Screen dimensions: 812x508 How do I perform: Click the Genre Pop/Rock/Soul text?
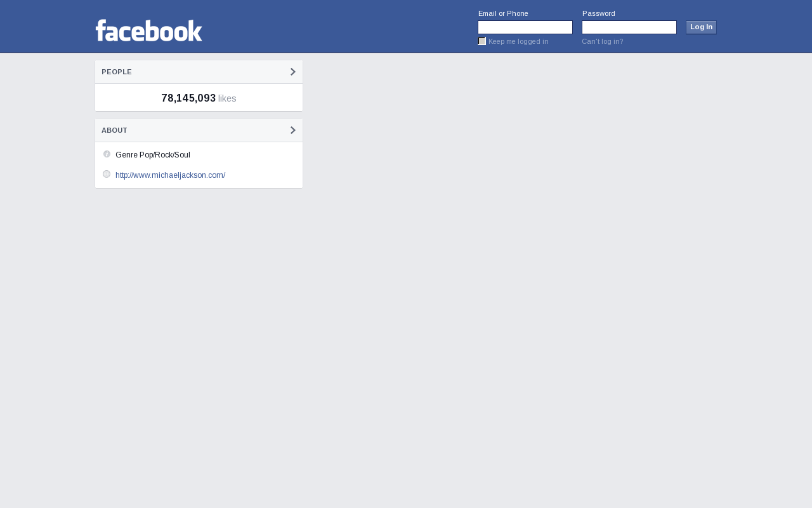click(153, 155)
